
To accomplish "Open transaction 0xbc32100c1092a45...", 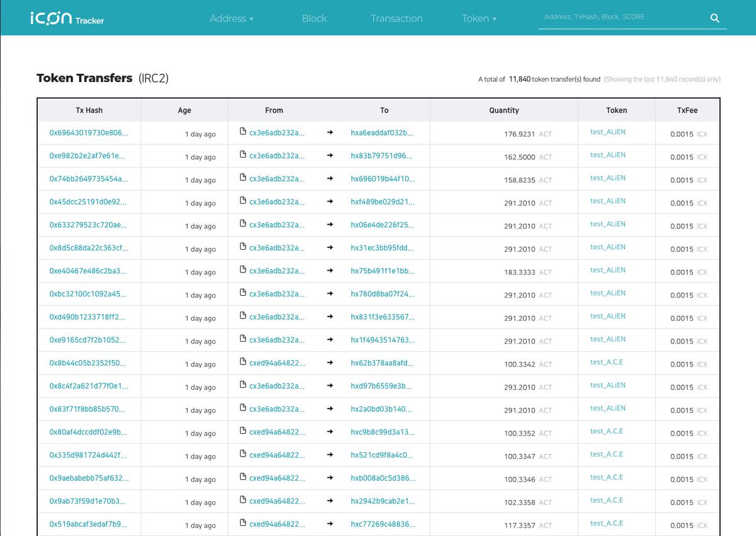I will [88, 294].
